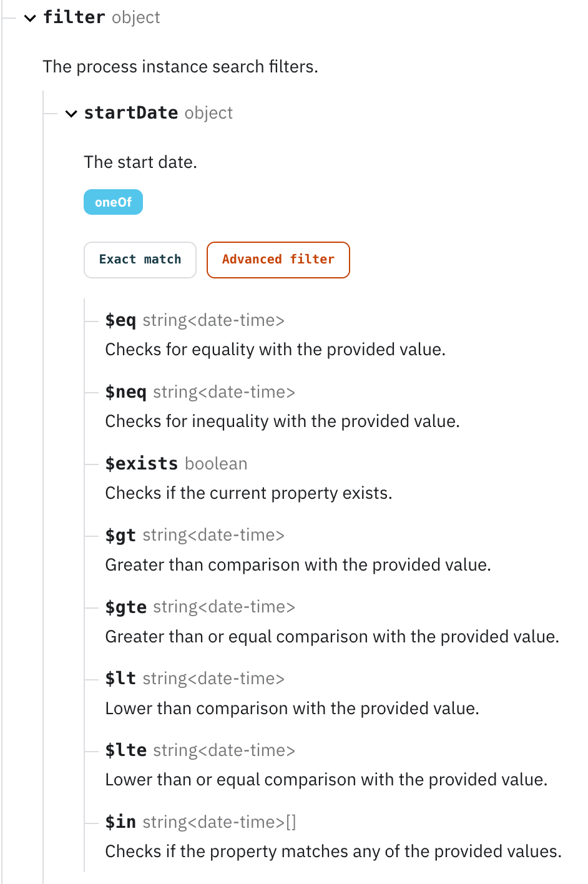Click 'The start date.' description text
The image size is (588, 884).
click(140, 162)
